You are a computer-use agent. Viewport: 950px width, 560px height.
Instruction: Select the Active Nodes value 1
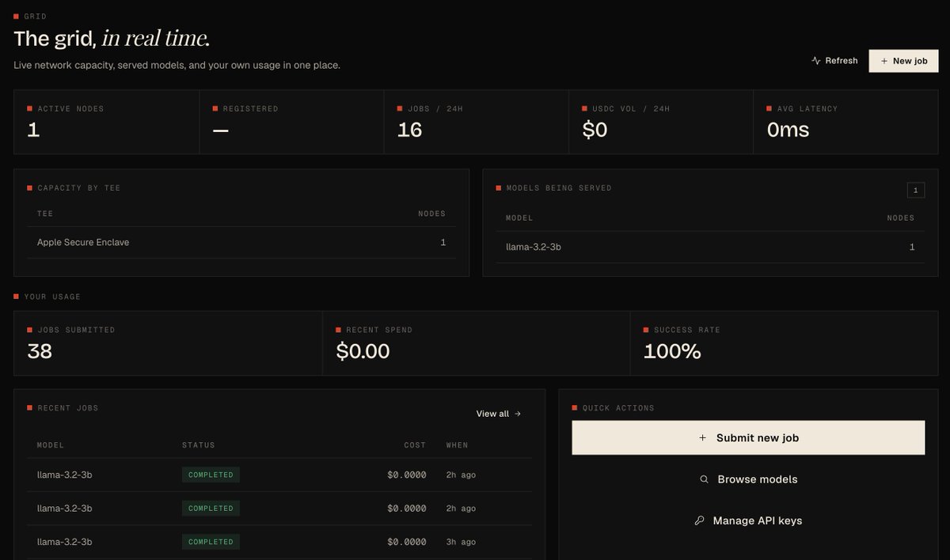pos(33,131)
